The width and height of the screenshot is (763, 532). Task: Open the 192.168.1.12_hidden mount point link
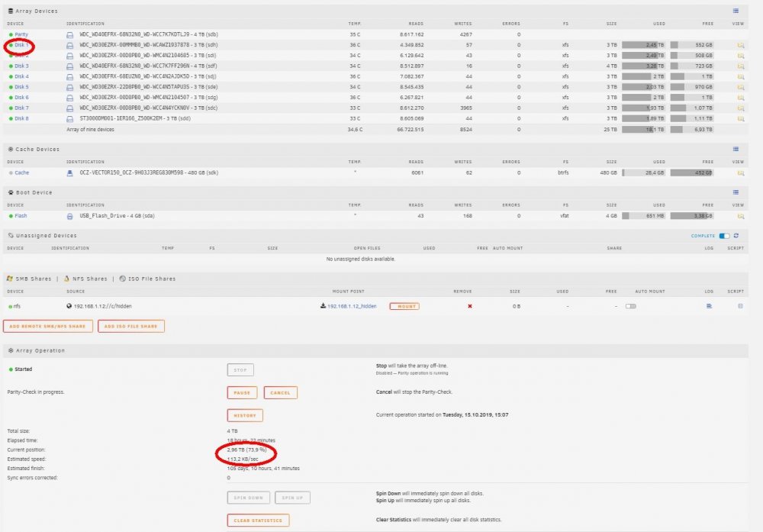pyautogui.click(x=352, y=306)
